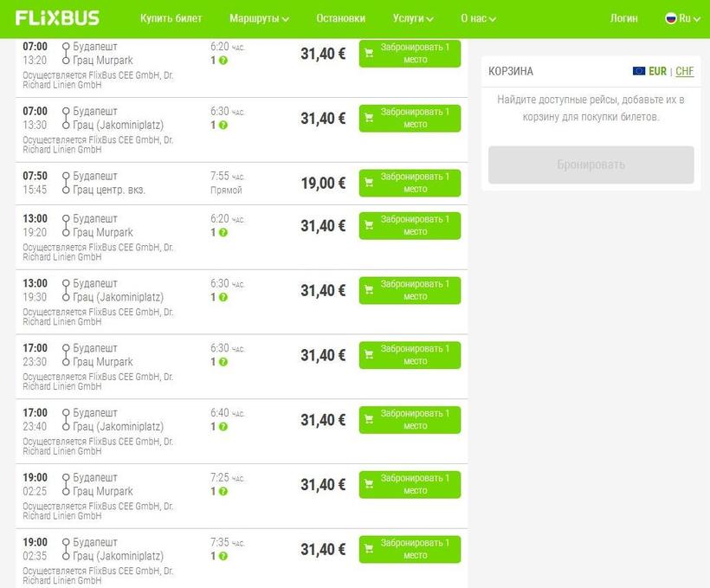Click the Логин link
This screenshot has width=710, height=588.
(x=623, y=18)
